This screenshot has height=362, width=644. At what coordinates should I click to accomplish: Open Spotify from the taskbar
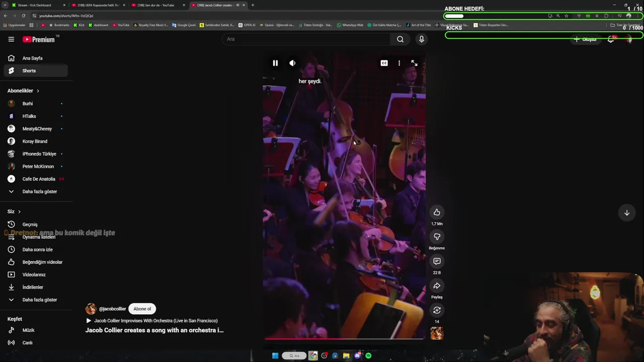(x=368, y=355)
